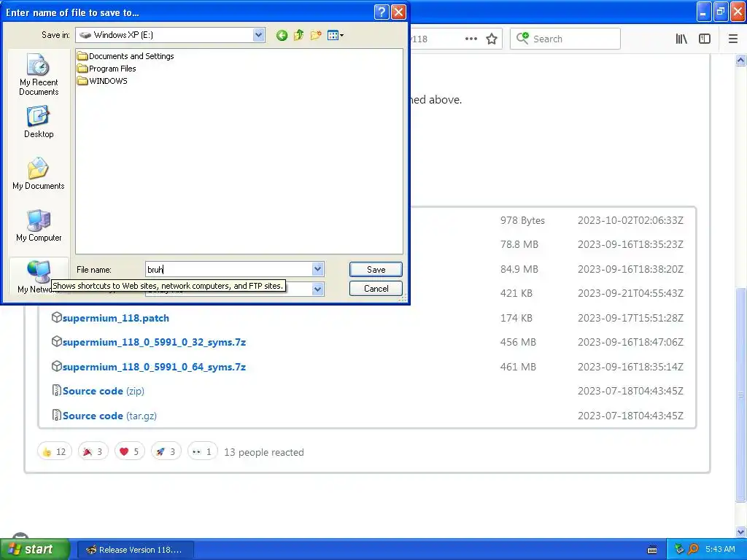Switch to Release Version 118 taskbar item
The height and width of the screenshot is (560, 747).
pos(135,550)
